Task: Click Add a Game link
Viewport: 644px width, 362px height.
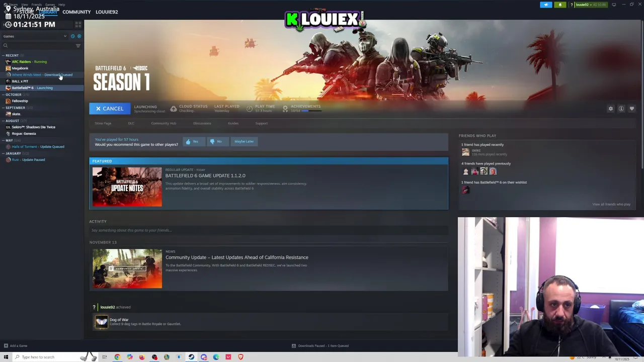Action: (x=19, y=346)
